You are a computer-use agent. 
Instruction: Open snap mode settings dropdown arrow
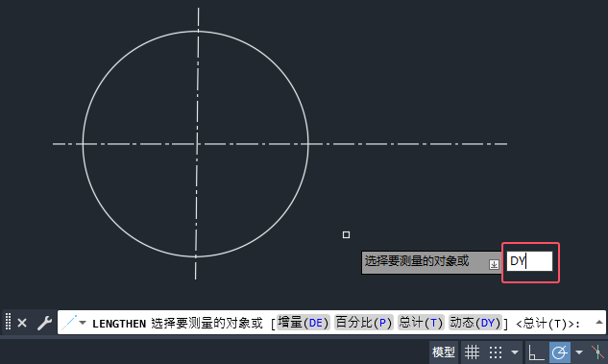click(515, 352)
